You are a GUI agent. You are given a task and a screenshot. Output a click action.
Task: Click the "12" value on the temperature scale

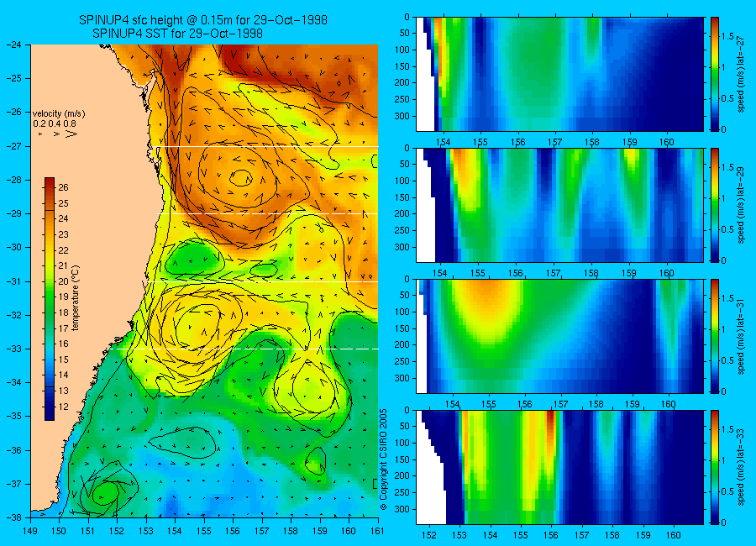pyautogui.click(x=63, y=407)
